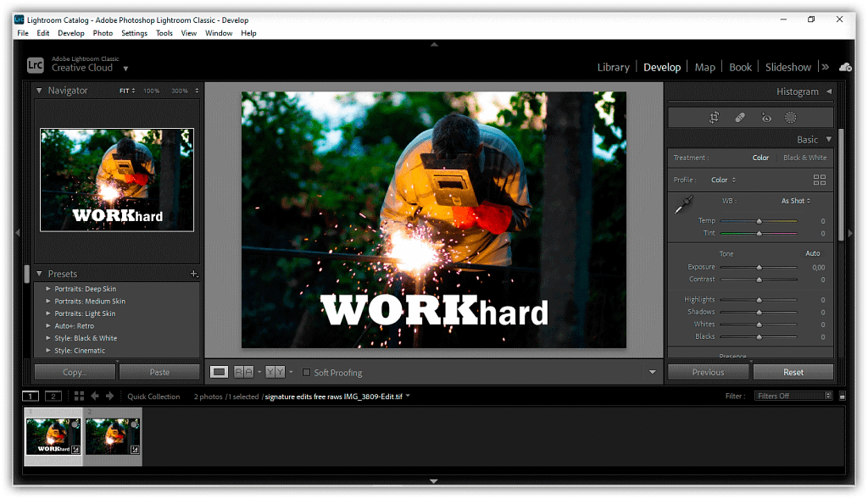
Task: Open the Settings menu
Action: point(134,33)
